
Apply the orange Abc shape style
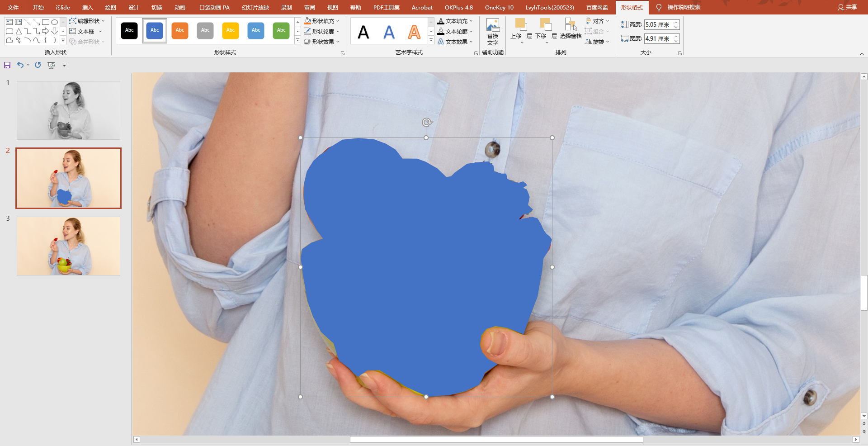point(180,31)
